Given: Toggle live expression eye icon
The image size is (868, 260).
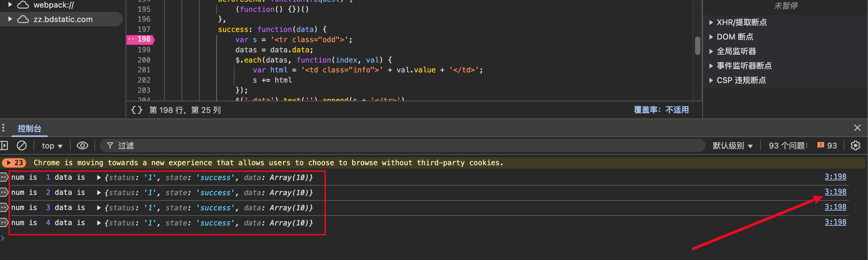Looking at the screenshot, I should tap(82, 146).
